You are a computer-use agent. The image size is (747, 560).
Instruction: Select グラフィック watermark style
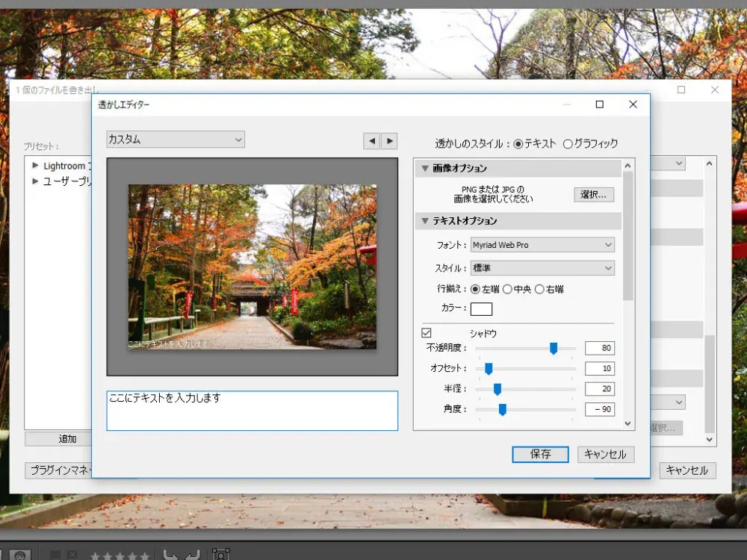pos(568,144)
